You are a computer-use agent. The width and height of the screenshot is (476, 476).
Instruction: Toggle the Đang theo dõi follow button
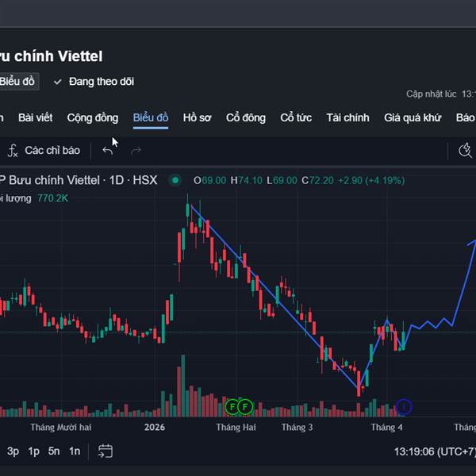[94, 82]
